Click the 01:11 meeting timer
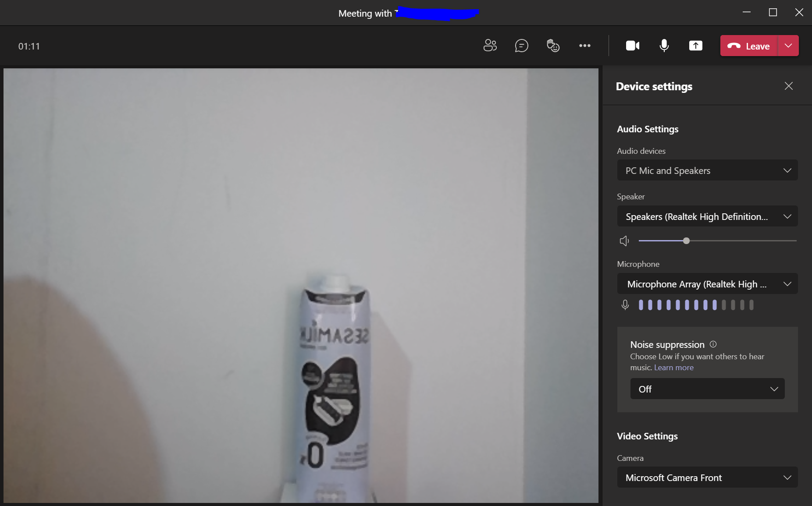This screenshot has height=506, width=812. click(x=29, y=46)
